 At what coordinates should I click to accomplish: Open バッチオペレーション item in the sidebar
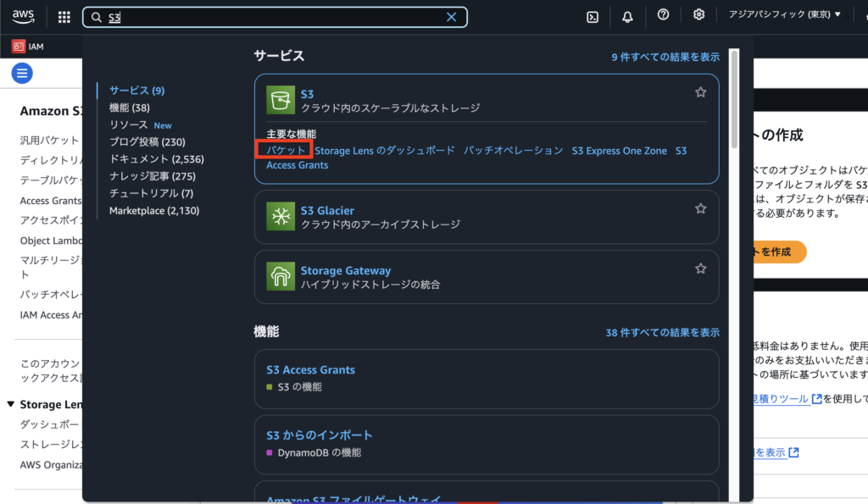pyautogui.click(x=51, y=294)
